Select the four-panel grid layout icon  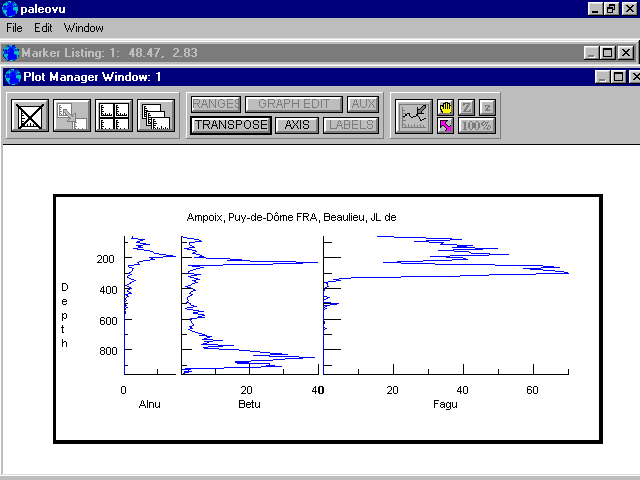coord(114,116)
